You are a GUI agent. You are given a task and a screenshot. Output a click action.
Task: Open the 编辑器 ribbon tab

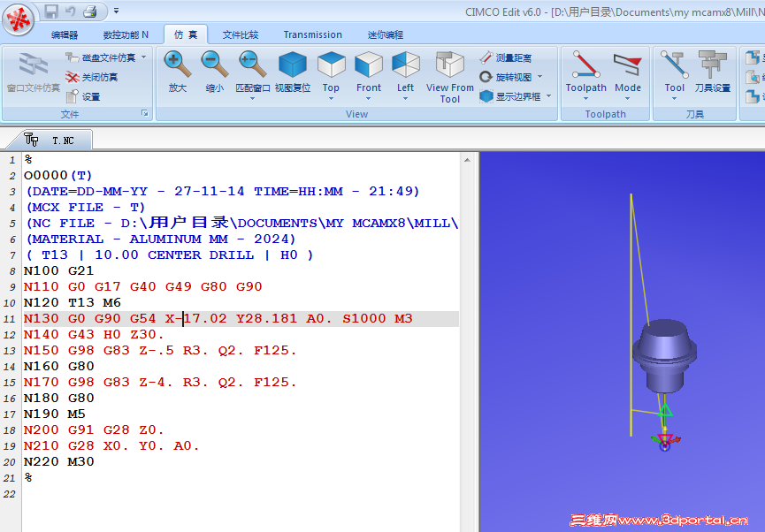coord(65,34)
